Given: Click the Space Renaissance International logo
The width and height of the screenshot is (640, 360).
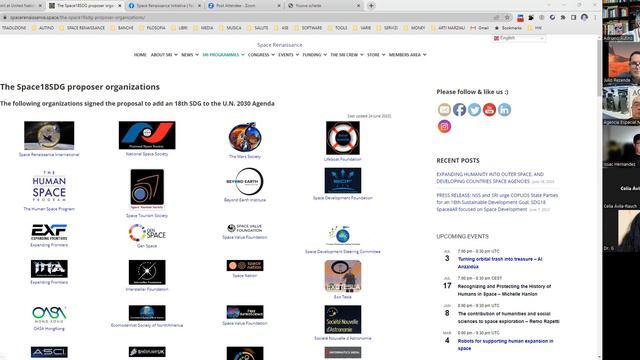Looking at the screenshot, I should coord(49,136).
